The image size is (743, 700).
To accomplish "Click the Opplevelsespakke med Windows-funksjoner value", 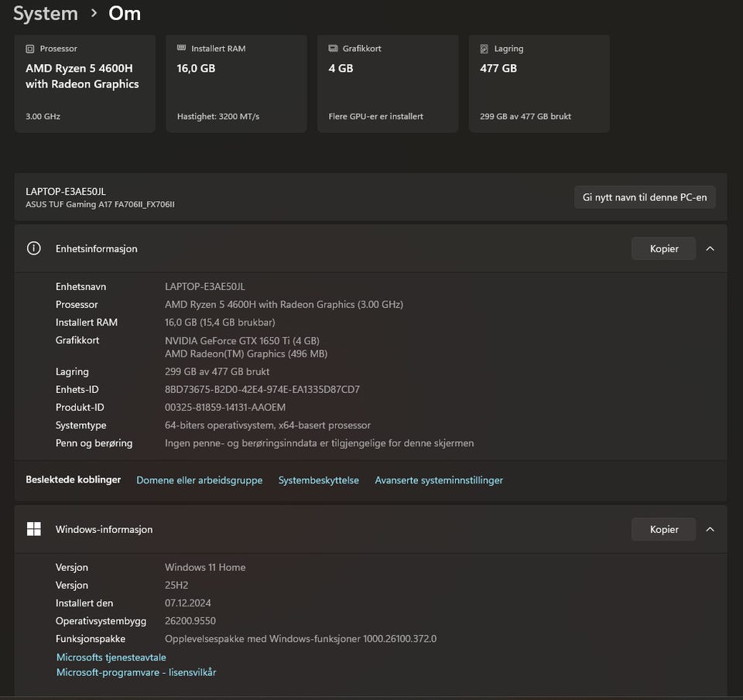I will pos(300,639).
